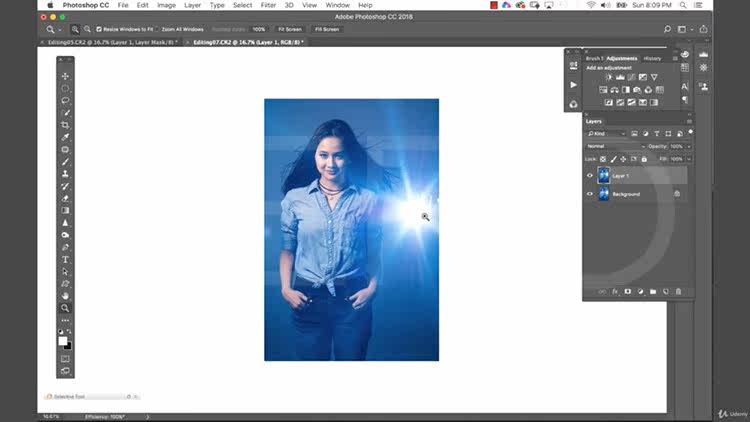Click the foreground color swatch
750x422 pixels.
(63, 340)
